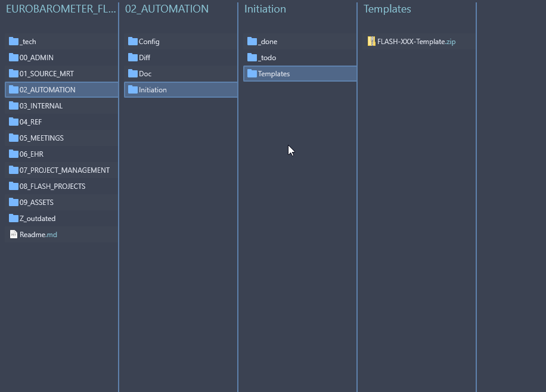The height and width of the screenshot is (392, 546).
Task: Open the _todo folder
Action: [x=300, y=57]
